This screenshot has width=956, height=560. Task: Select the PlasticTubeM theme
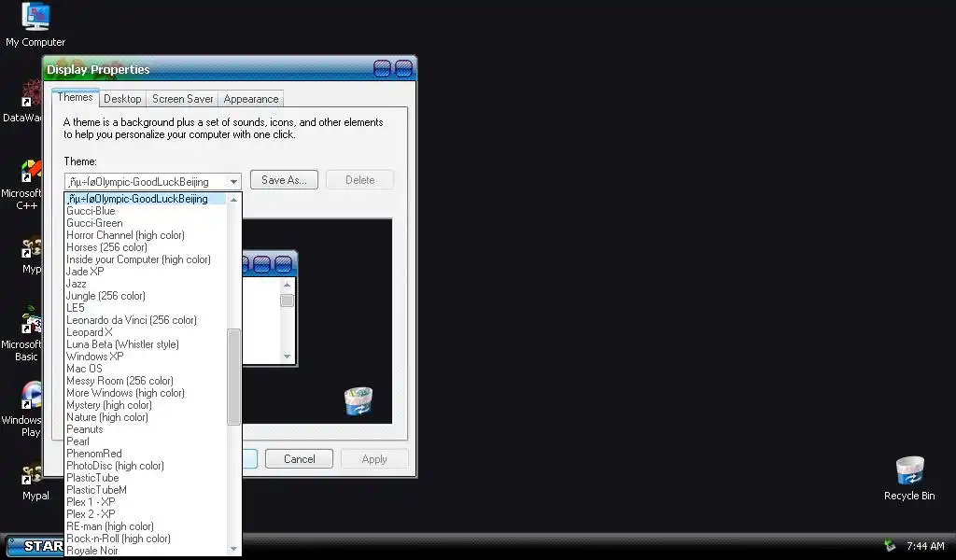point(145,490)
